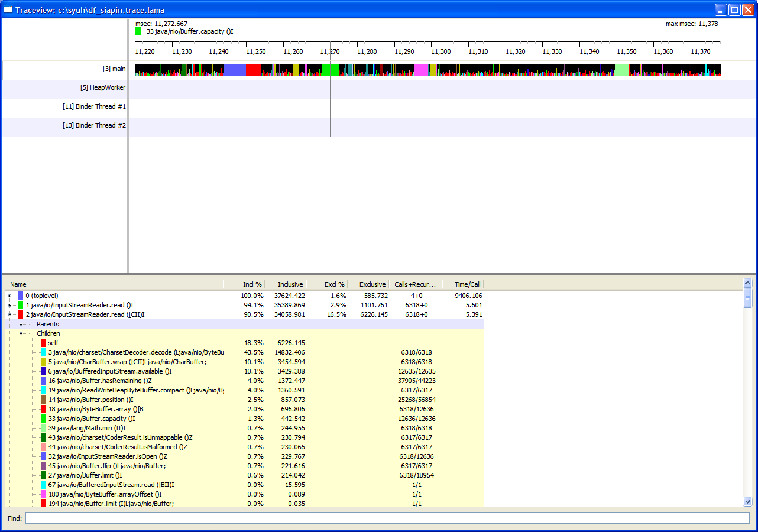This screenshot has width=758, height=532.
Task: Select the [3] main thread row
Action: click(x=114, y=69)
